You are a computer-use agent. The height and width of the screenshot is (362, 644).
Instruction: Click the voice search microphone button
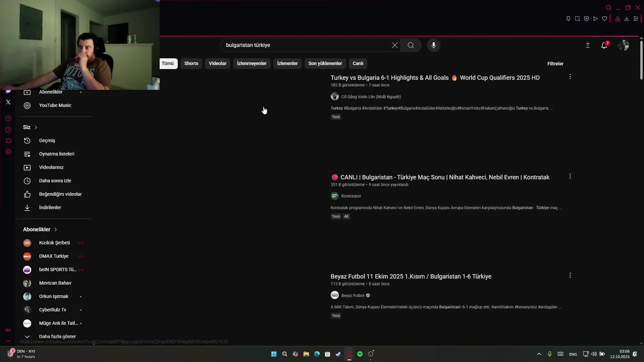coord(434,45)
